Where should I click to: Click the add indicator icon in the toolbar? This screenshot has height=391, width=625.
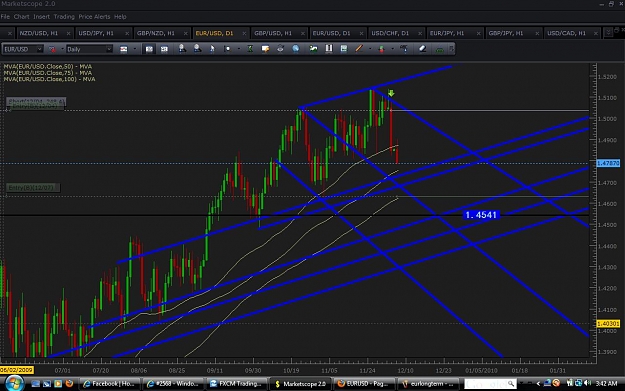click(x=314, y=49)
